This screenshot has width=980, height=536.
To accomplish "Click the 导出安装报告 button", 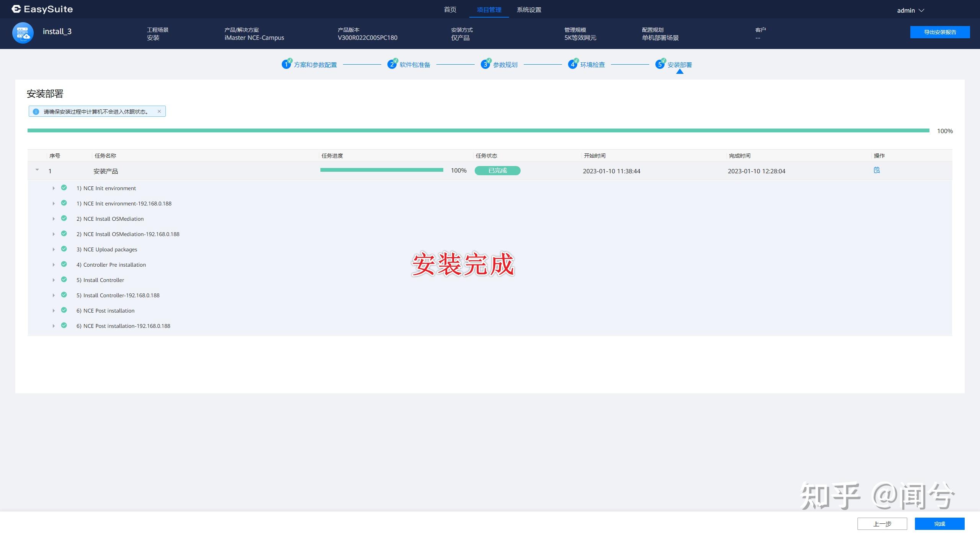I will pos(940,32).
